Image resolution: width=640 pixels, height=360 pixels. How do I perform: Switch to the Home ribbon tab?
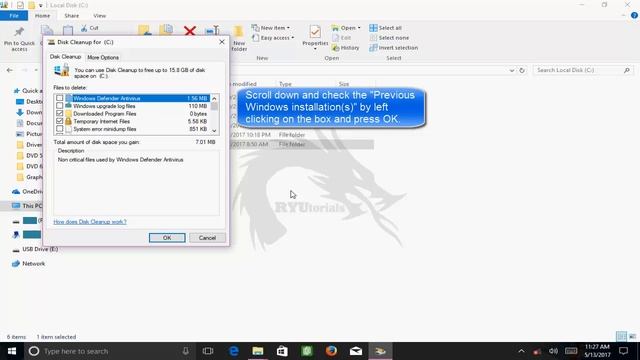pyautogui.click(x=42, y=16)
